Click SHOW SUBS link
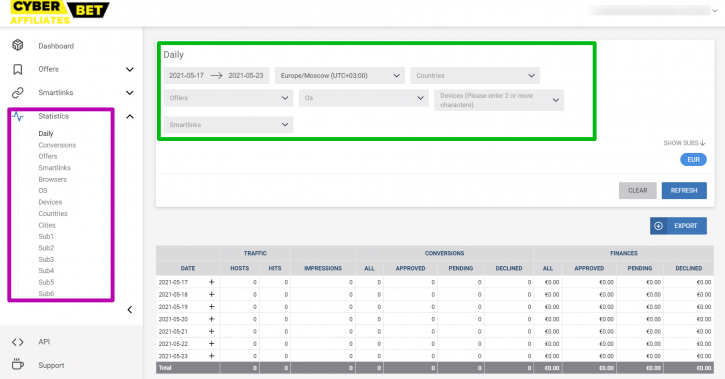 click(684, 143)
